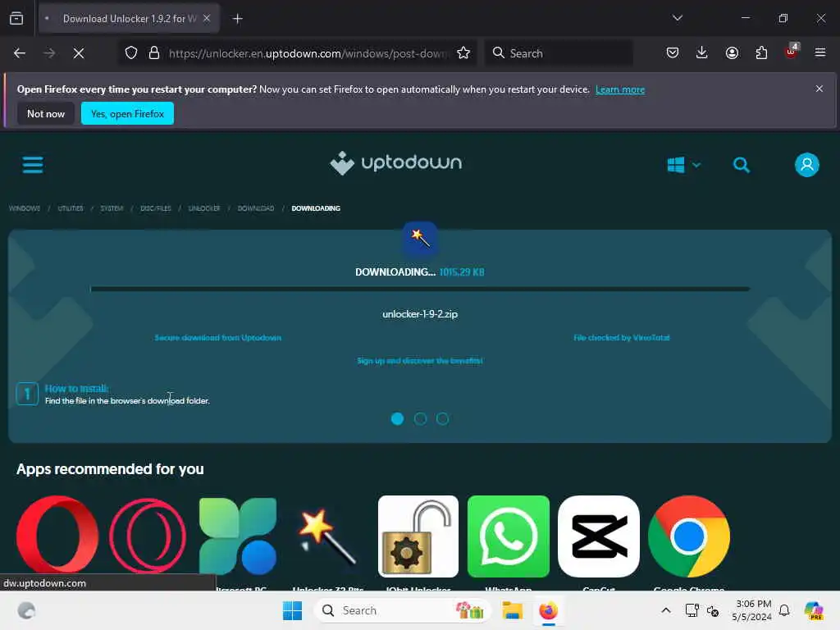The height and width of the screenshot is (630, 840).
Task: Go to DISC/FILES breadcrumb
Action: [x=155, y=208]
